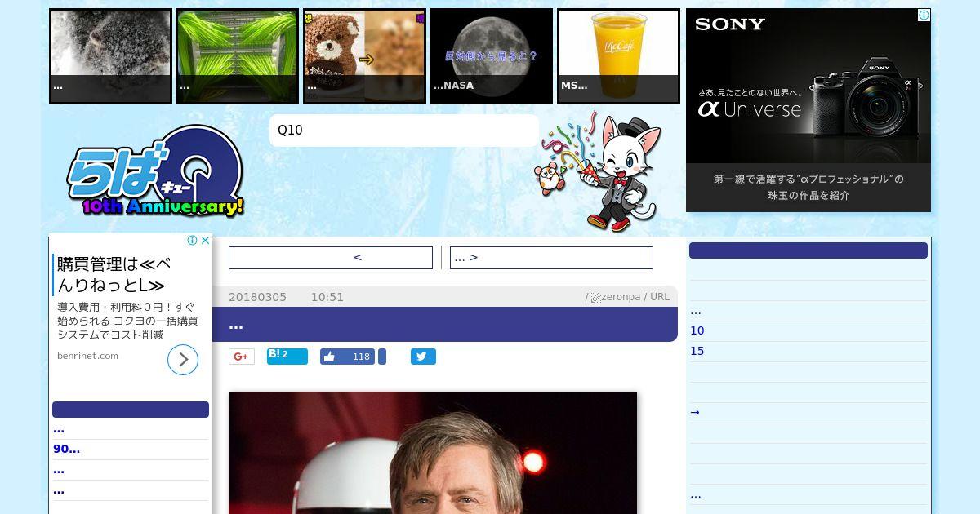Click the article photo of man with helmet
The image size is (980, 514).
pyautogui.click(x=433, y=453)
